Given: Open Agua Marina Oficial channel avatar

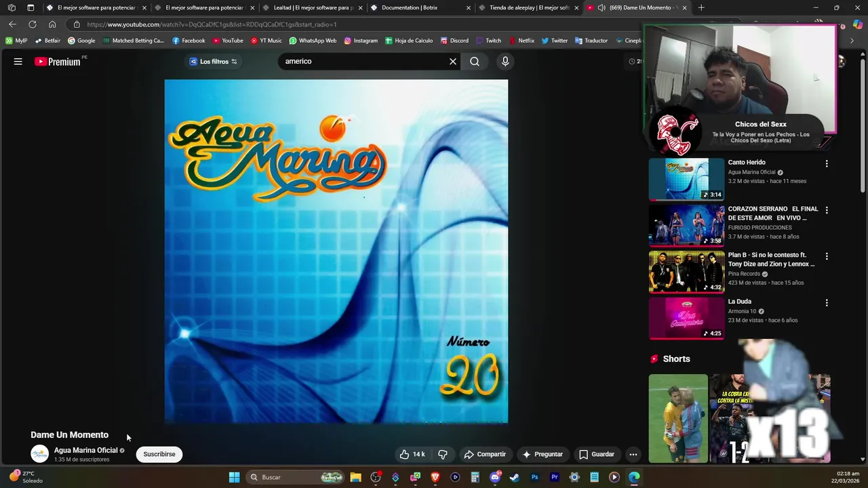Looking at the screenshot, I should point(40,454).
